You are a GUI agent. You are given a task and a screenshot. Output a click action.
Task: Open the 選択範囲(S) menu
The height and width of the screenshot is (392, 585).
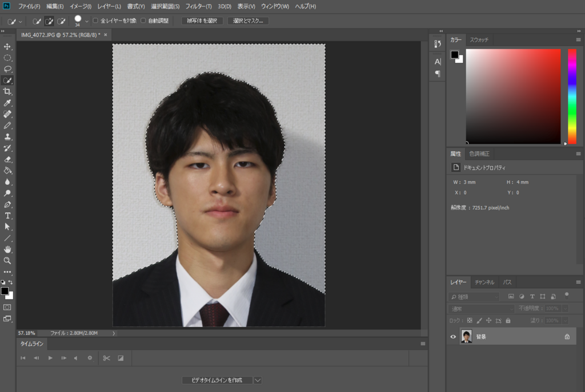(165, 6)
